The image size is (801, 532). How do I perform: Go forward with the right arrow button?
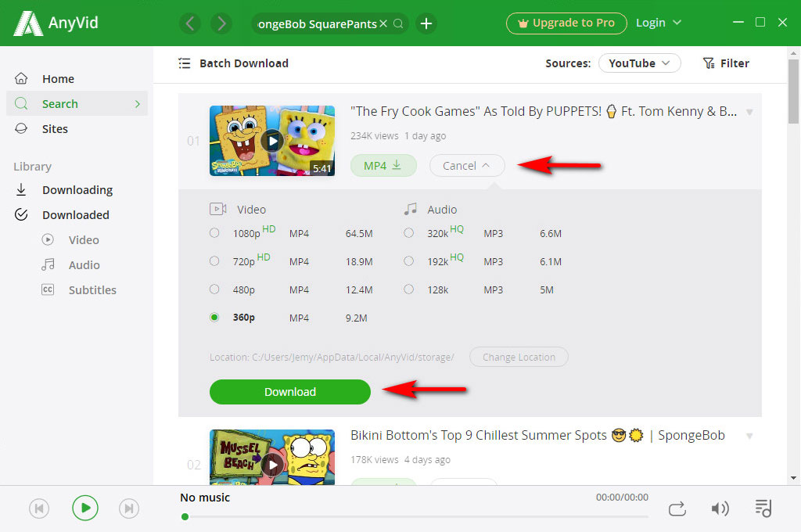[x=221, y=23]
